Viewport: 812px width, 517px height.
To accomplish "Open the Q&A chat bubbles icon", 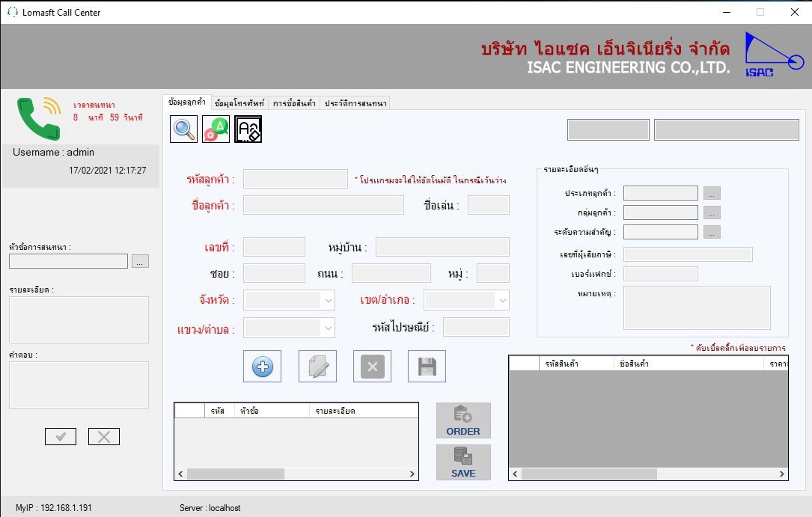I will [216, 129].
